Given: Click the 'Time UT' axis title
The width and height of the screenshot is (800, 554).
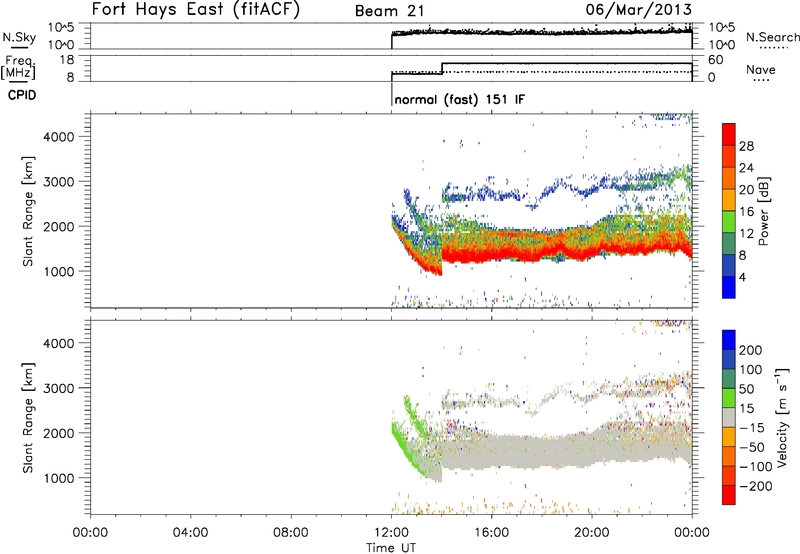Looking at the screenshot, I should (391, 548).
